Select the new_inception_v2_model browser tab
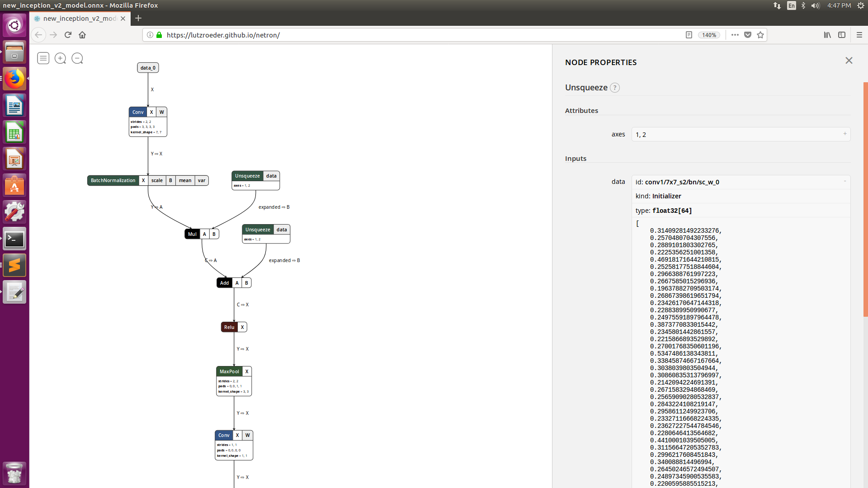 (77, 19)
